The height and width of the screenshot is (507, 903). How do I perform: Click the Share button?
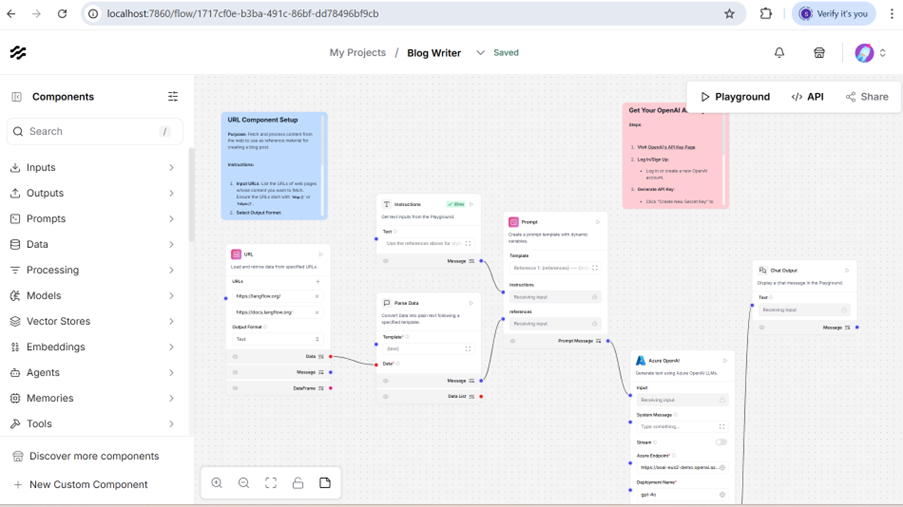click(867, 97)
